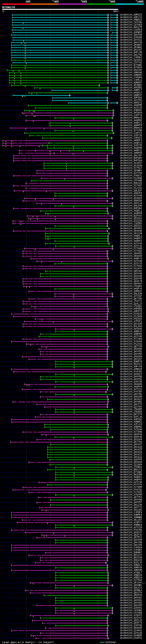Open hit UniRef100_Q0PWS5
This screenshot has width=146, height=644.
click(x=131, y=32)
